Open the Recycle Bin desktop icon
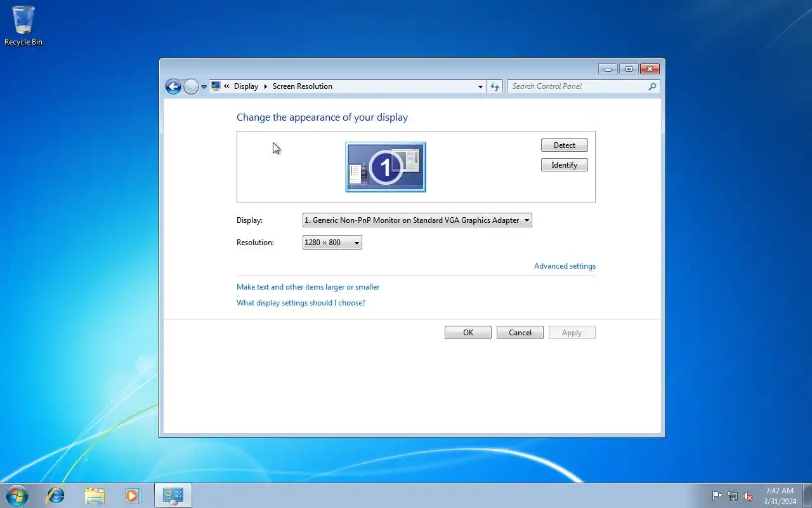The width and height of the screenshot is (812, 508). click(x=23, y=25)
